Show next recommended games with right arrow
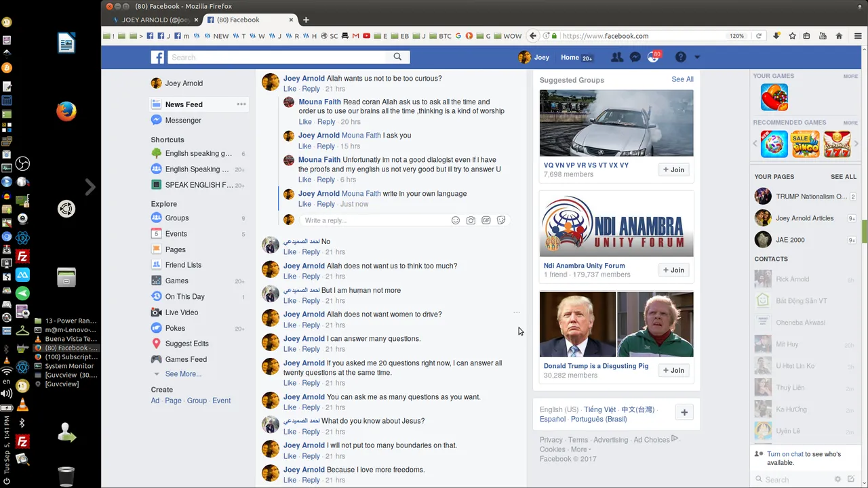868x488 pixels. 856,144
